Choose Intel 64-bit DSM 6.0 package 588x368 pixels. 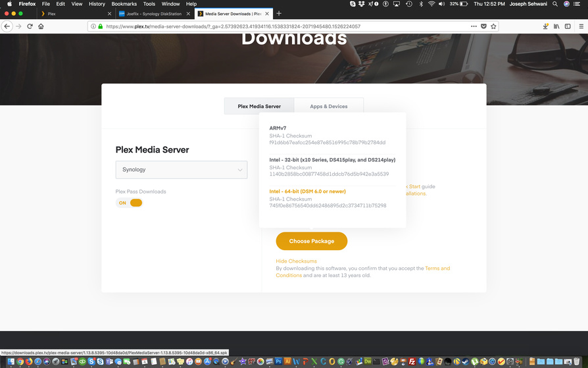click(x=308, y=191)
